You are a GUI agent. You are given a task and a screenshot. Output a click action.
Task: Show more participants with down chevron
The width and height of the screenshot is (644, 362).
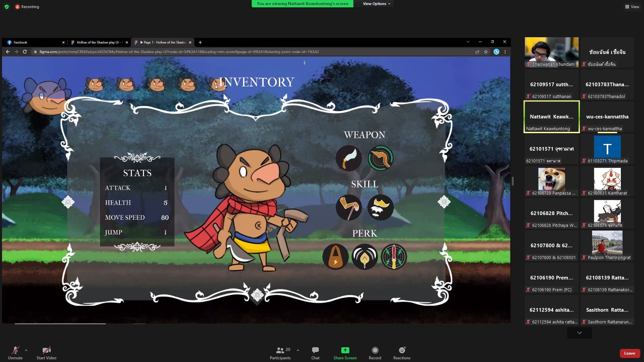tap(579, 333)
